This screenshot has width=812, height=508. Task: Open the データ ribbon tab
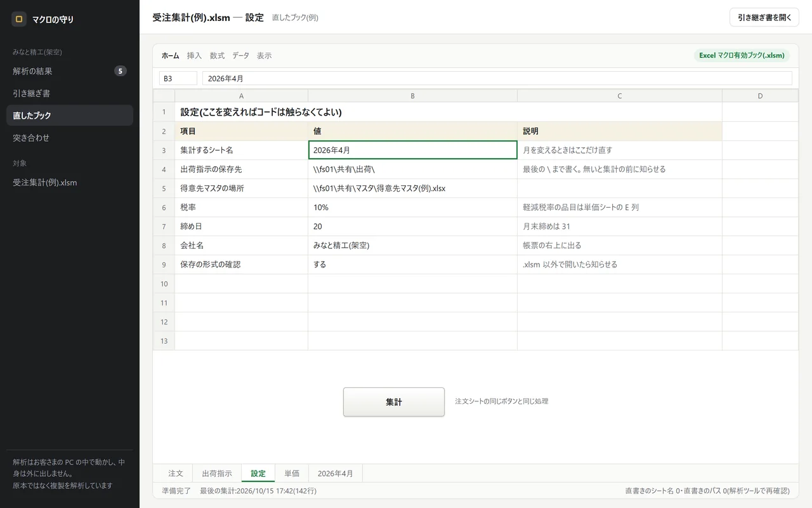pyautogui.click(x=240, y=56)
